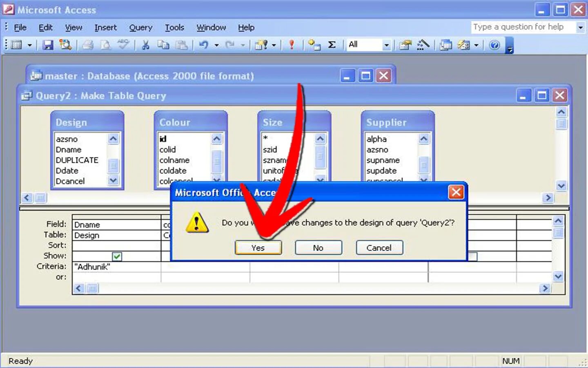
Task: Select 'alpha' field in Supplier table
Action: 376,139
